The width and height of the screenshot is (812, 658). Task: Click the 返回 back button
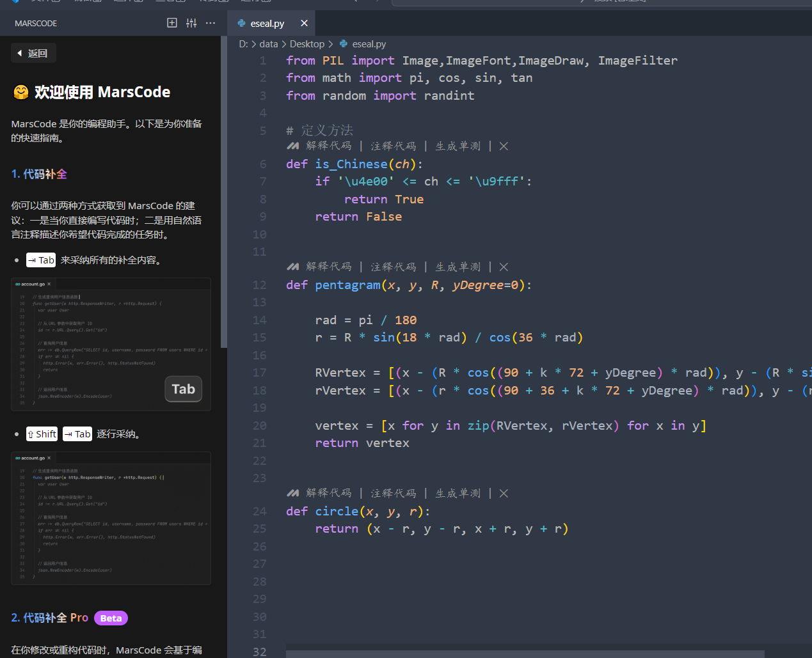33,52
